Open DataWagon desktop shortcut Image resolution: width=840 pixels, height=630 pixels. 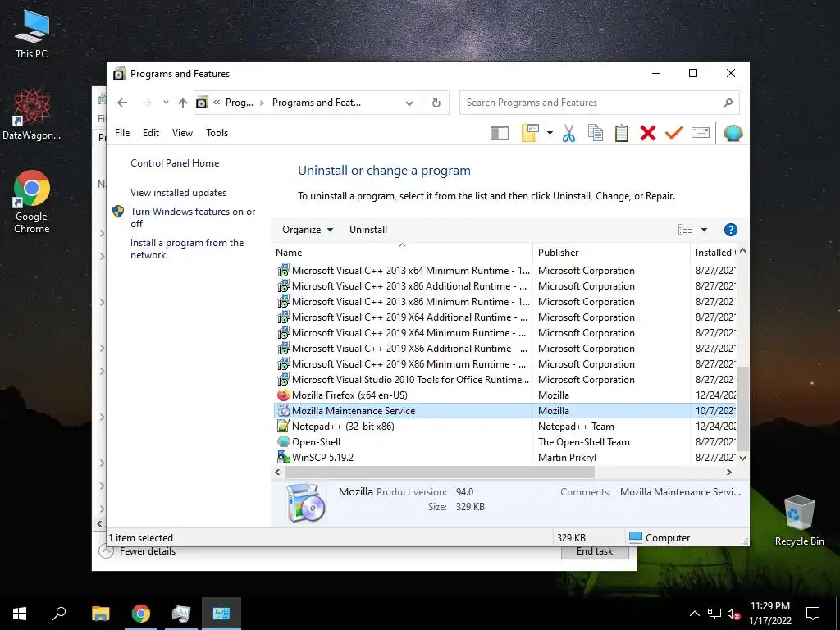click(32, 115)
